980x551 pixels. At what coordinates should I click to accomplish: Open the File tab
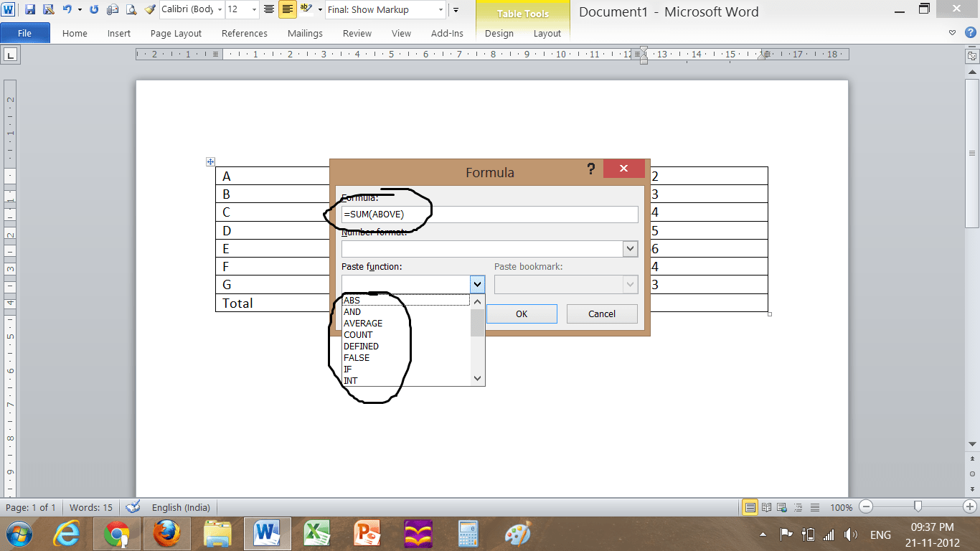(x=24, y=33)
